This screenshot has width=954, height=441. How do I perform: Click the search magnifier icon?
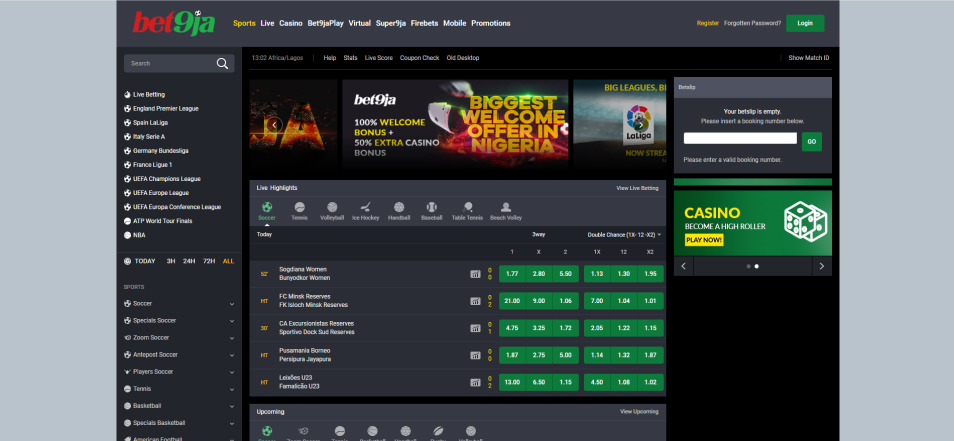pos(222,63)
